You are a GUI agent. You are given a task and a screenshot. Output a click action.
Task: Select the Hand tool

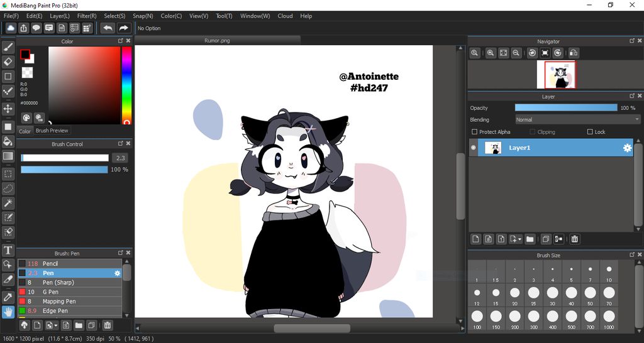point(8,312)
